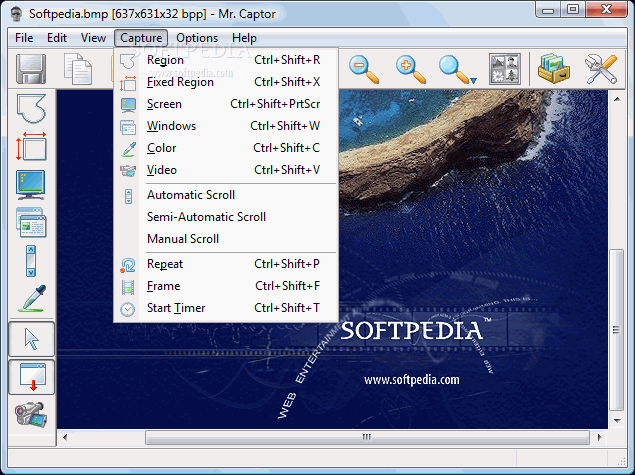Open the zoom magnifier dropdown arrow
This screenshot has width=635, height=475.
point(473,80)
